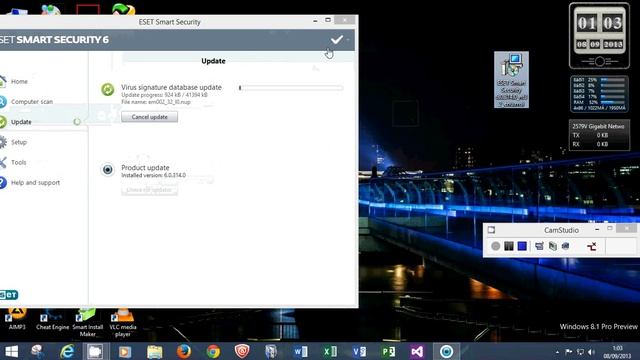Select the VLC media player desktop shortcut
640x360 pixels.
pos(122,322)
